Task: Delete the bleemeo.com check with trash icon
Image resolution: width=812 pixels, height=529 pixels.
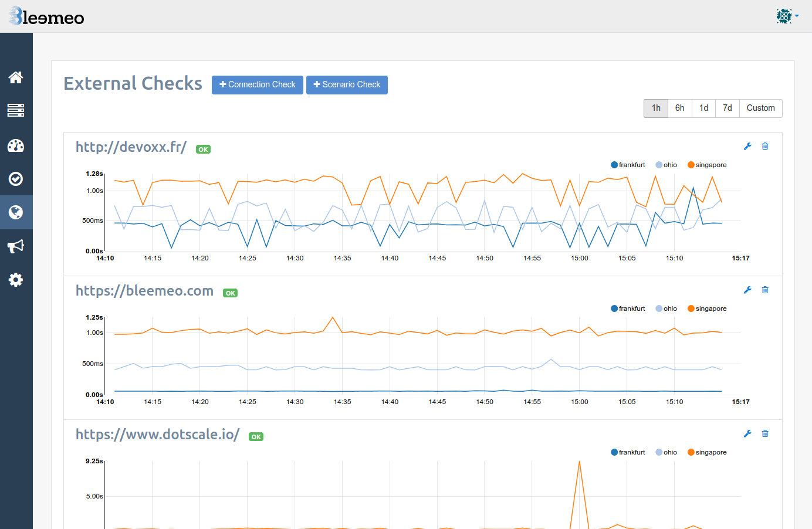Action: [x=765, y=290]
